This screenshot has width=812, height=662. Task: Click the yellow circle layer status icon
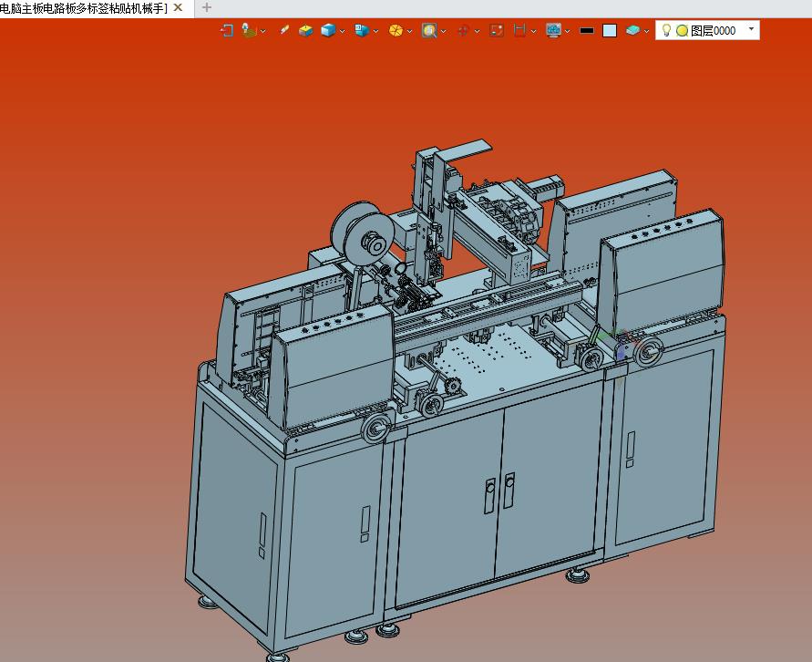682,31
